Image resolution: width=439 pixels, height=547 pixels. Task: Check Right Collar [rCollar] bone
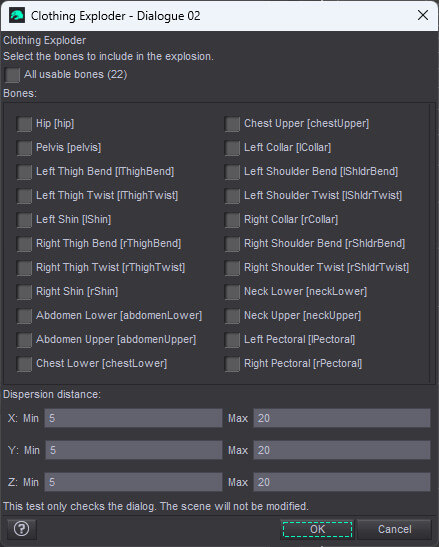tap(232, 220)
